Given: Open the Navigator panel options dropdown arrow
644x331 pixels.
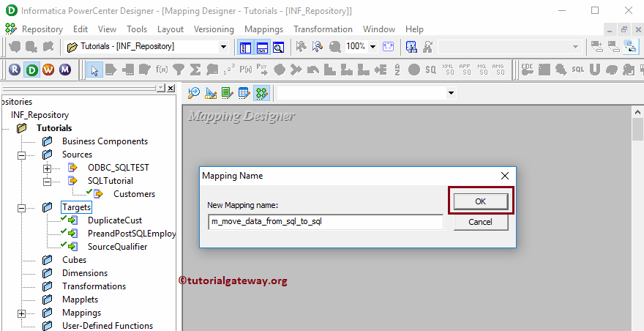Looking at the screenshot, I should coord(160,88).
